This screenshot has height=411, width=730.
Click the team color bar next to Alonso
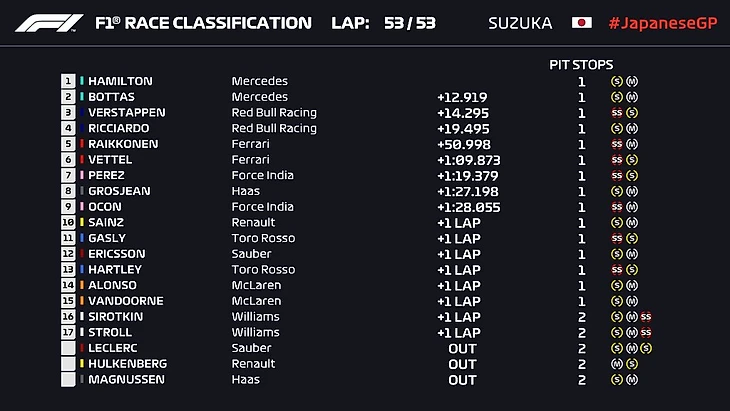click(x=82, y=286)
